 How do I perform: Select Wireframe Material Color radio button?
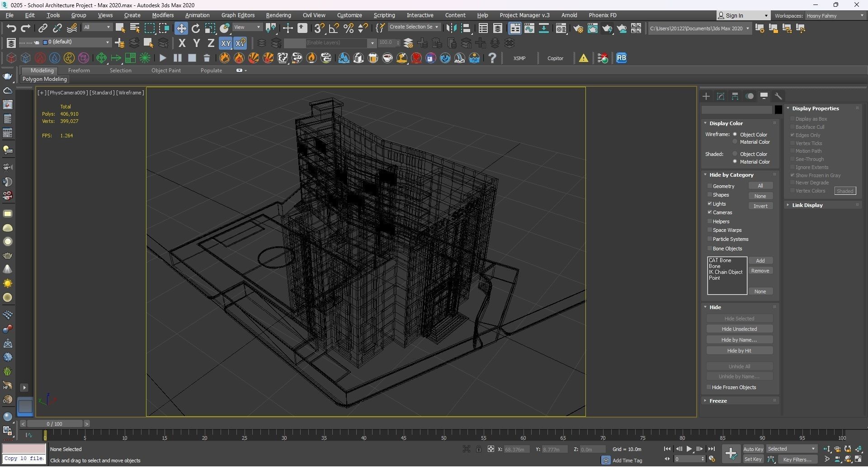click(x=735, y=142)
